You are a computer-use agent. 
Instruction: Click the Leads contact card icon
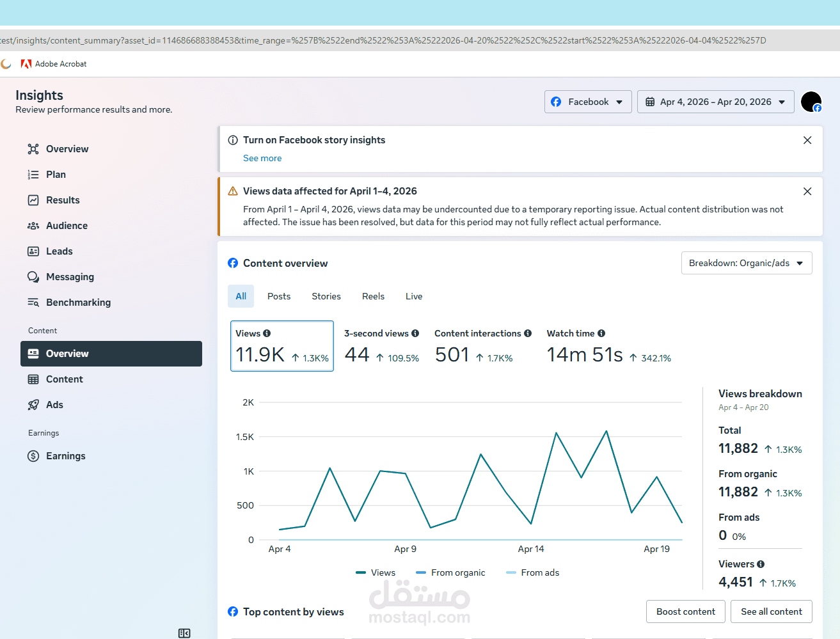coord(33,251)
